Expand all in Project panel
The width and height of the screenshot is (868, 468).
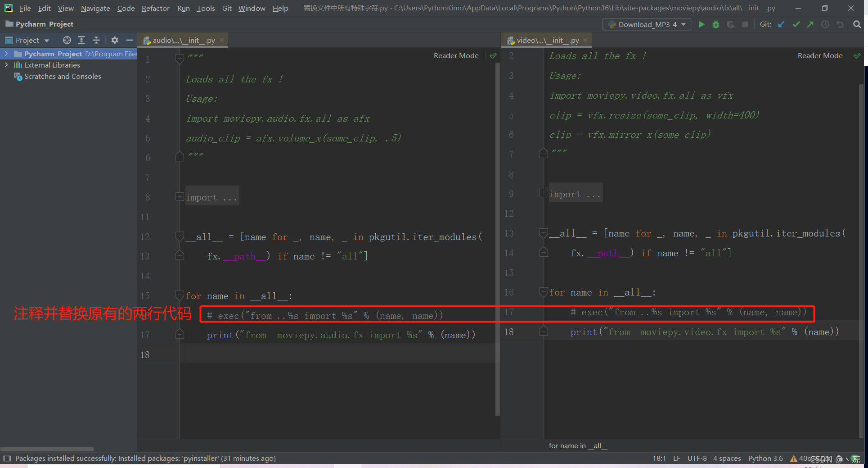[81, 40]
